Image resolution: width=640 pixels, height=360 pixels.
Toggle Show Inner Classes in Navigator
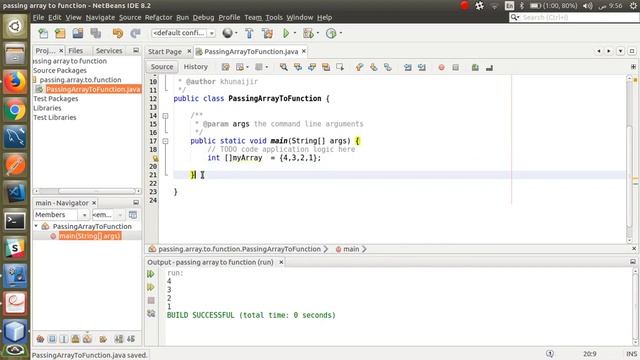coord(87,339)
